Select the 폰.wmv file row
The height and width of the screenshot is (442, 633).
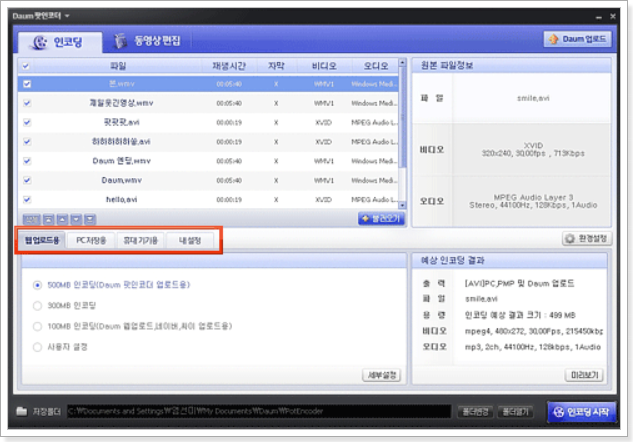(208, 84)
